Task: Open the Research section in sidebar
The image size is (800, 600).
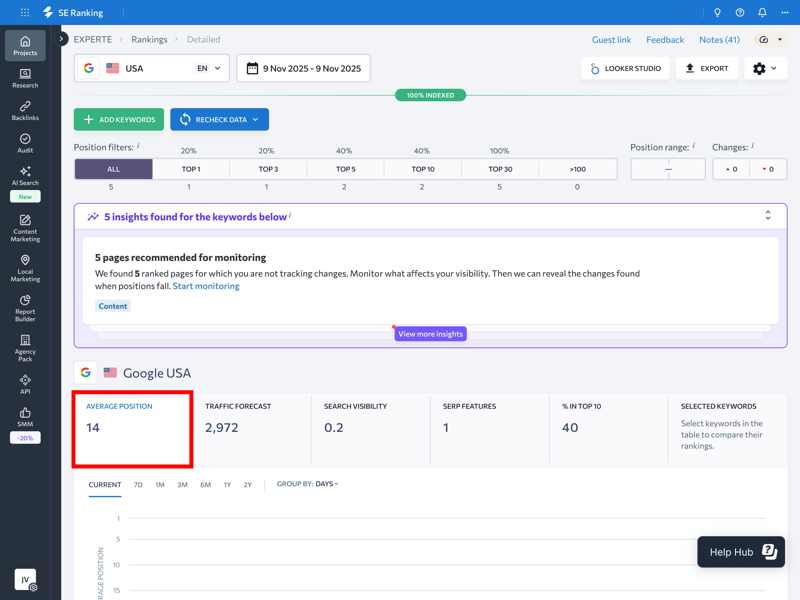Action: [25, 78]
